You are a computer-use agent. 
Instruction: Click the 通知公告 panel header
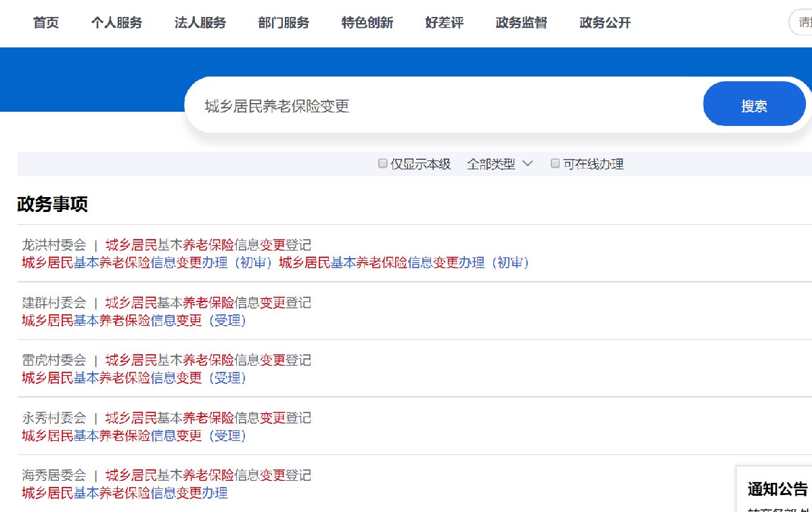[x=777, y=489]
